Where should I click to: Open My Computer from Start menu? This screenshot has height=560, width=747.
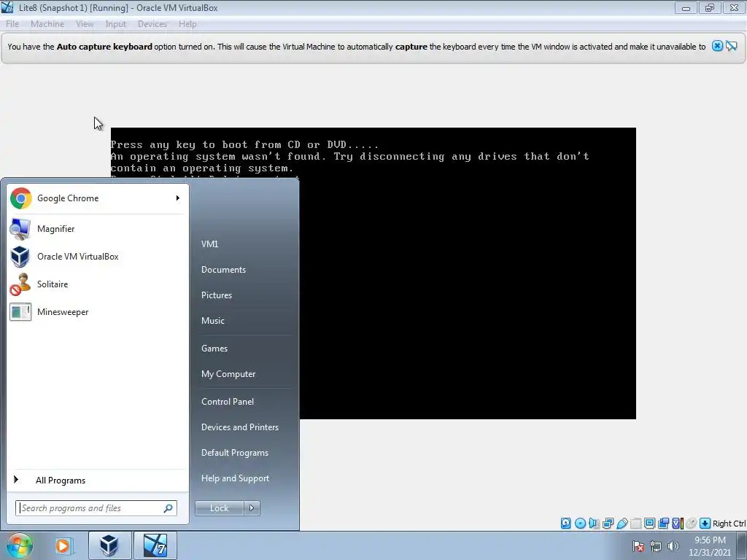[x=228, y=374]
